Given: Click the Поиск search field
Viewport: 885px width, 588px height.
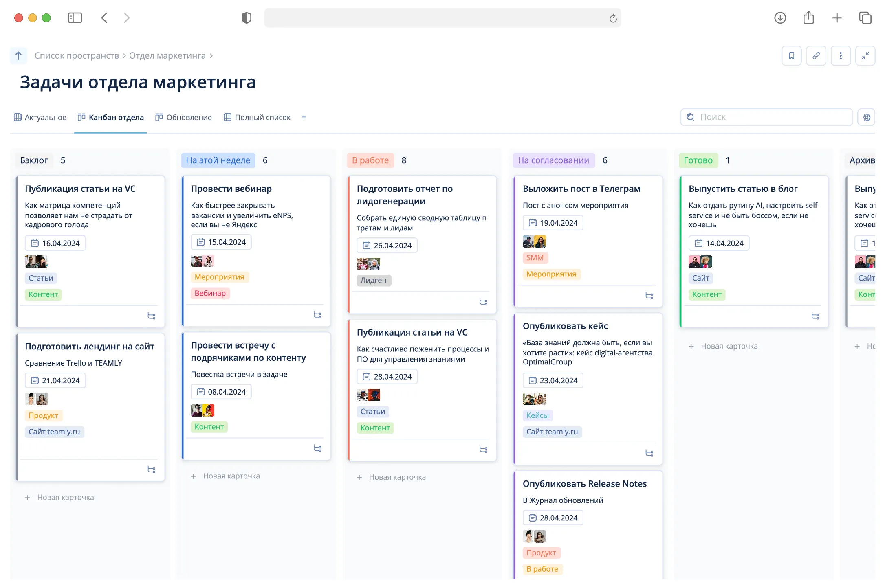Looking at the screenshot, I should click(766, 117).
